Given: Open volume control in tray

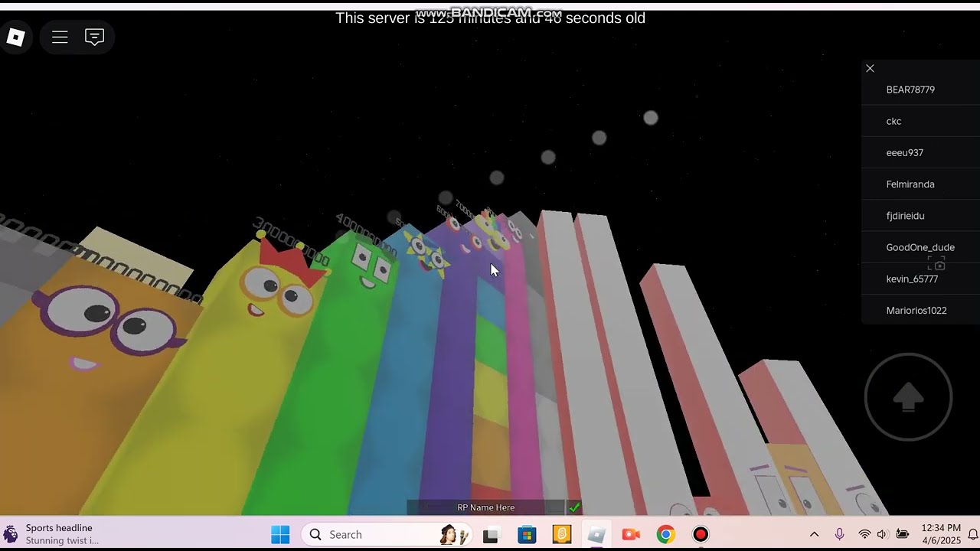Looking at the screenshot, I should [x=883, y=534].
